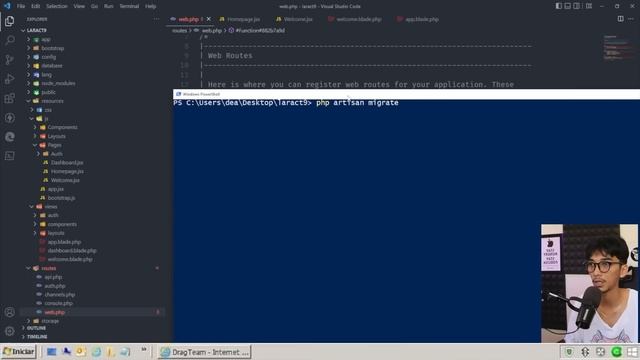This screenshot has width=640, height=360.
Task: Click the split editor icon
Action: (x=620, y=19)
